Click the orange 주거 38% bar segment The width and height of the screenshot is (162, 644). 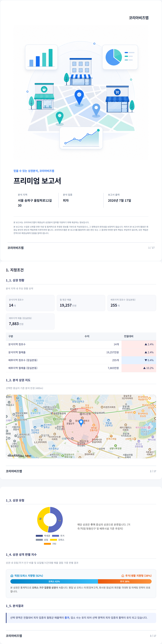tap(125, 581)
